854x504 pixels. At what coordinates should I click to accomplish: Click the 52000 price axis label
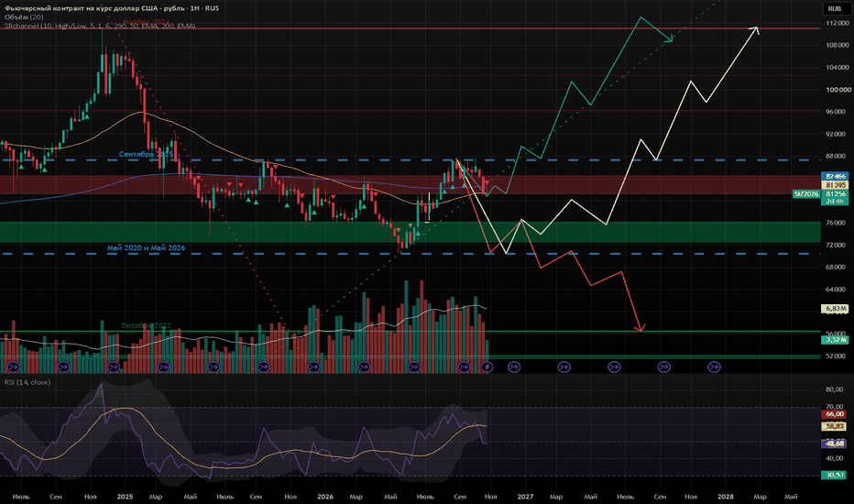838,356
